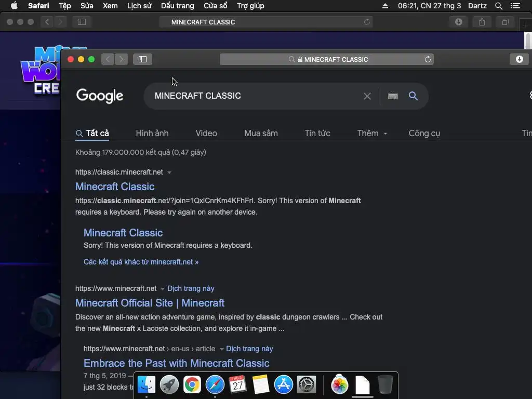Go back in the background Safari window
The width and height of the screenshot is (532, 399).
pos(47,22)
